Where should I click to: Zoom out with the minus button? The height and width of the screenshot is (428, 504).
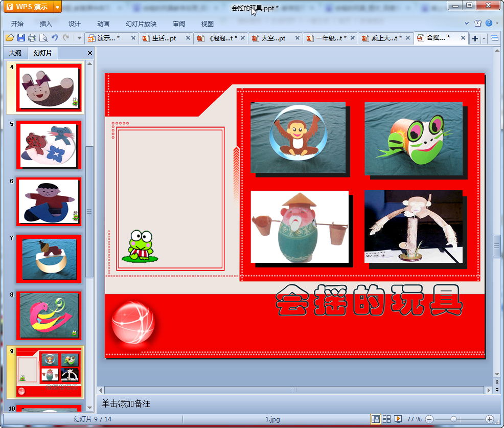click(x=429, y=419)
